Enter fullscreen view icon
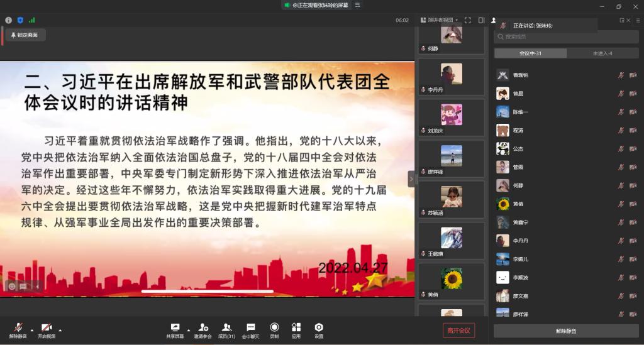 coord(467,20)
